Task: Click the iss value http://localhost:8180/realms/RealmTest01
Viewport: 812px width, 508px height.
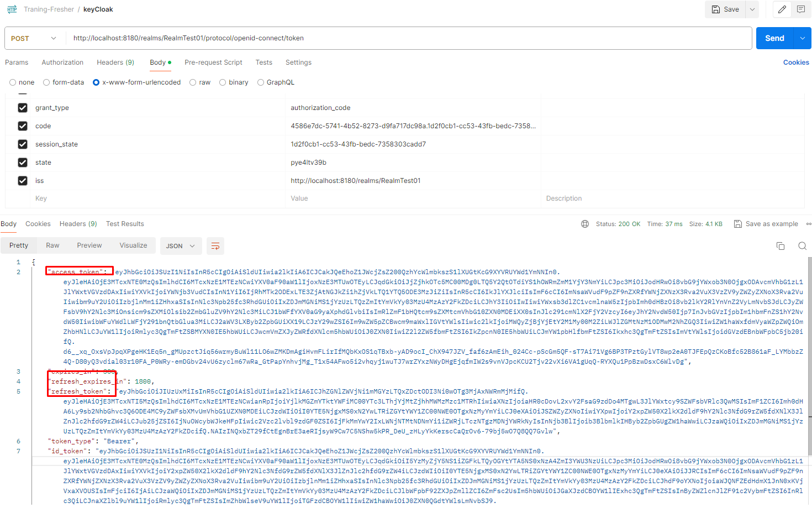Action: pos(356,181)
